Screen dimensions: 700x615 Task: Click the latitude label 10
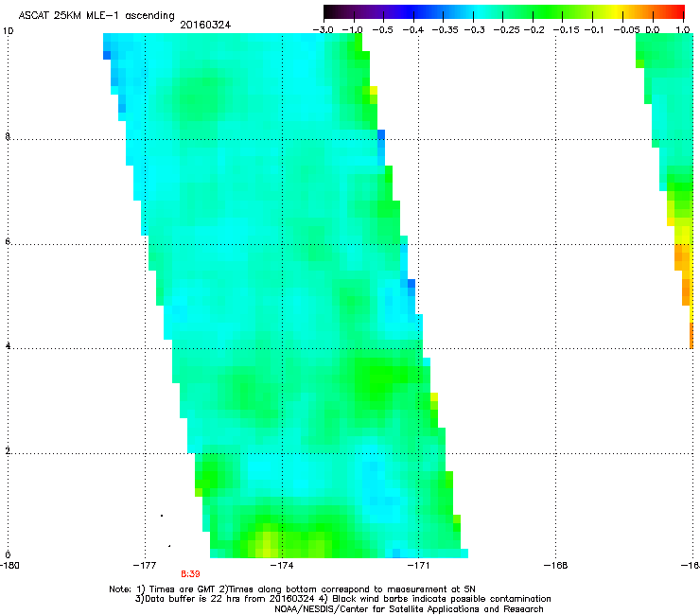point(8,31)
